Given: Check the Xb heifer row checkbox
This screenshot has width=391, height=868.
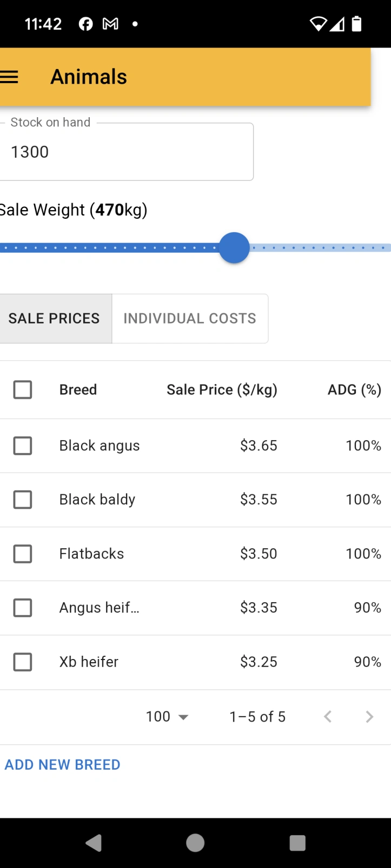Looking at the screenshot, I should [23, 662].
